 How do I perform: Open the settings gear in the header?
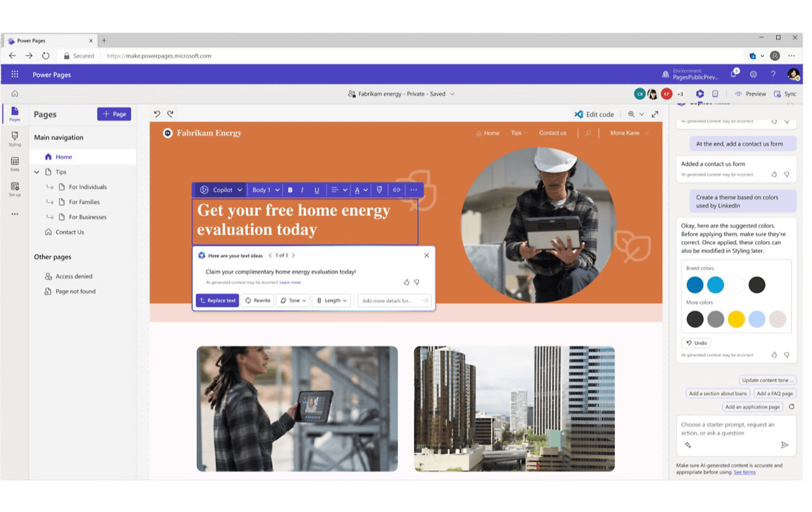753,74
